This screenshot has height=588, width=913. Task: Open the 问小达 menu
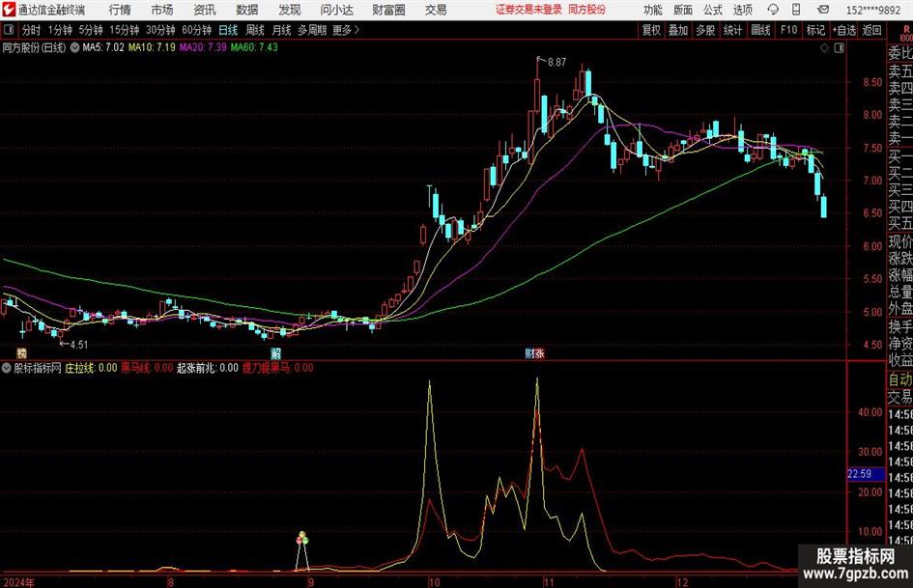coord(336,10)
